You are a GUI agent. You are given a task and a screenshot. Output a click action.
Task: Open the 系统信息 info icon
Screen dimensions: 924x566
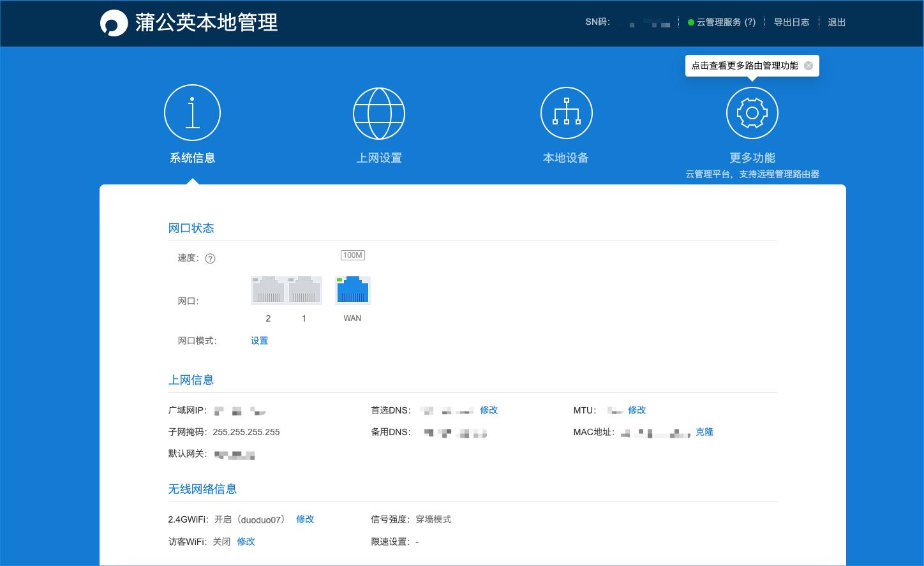coord(192,112)
